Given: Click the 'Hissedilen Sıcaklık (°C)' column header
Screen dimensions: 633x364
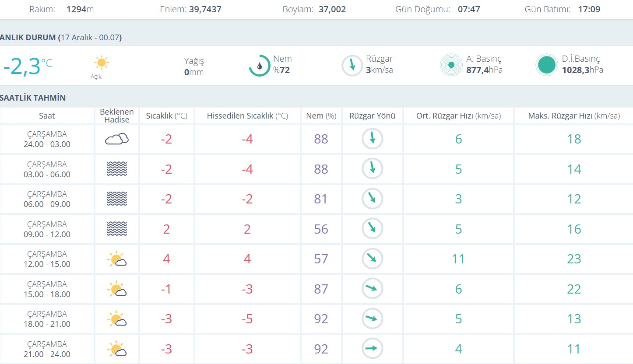Looking at the screenshot, I should tap(247, 116).
